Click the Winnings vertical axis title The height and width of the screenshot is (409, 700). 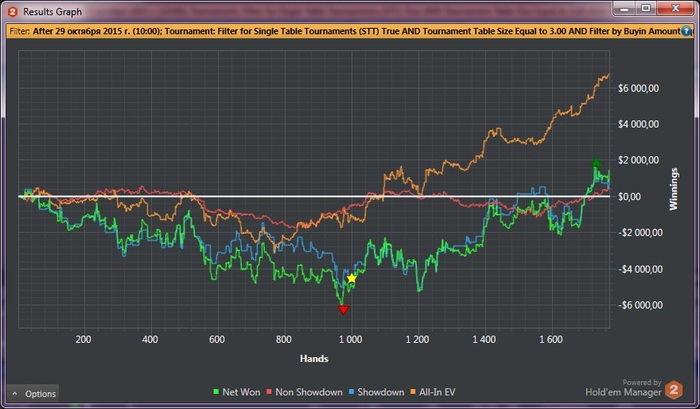click(x=673, y=189)
